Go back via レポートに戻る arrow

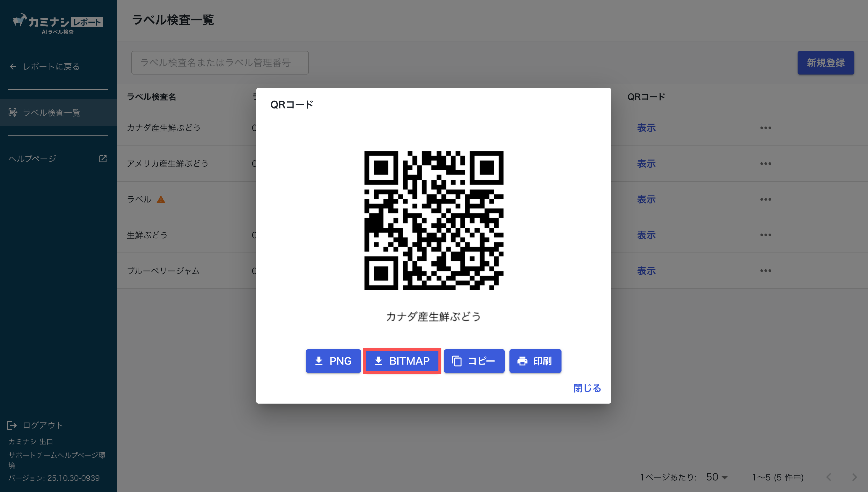pos(13,67)
